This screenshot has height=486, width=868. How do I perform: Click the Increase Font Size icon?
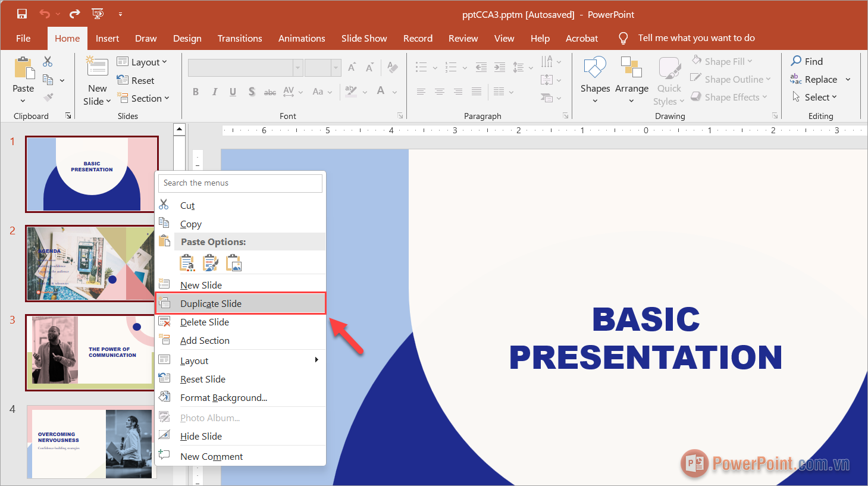pyautogui.click(x=352, y=67)
